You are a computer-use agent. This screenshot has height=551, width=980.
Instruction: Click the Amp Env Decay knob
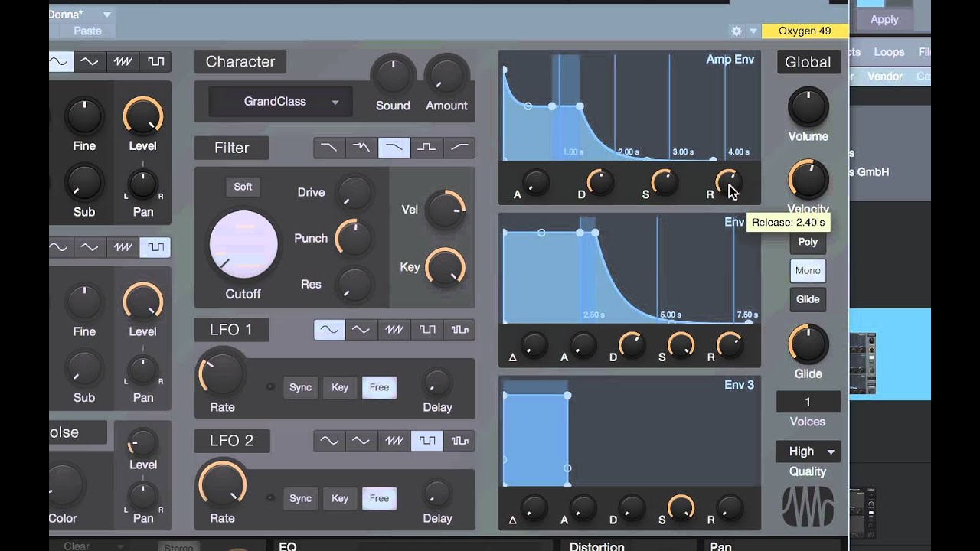tap(600, 184)
